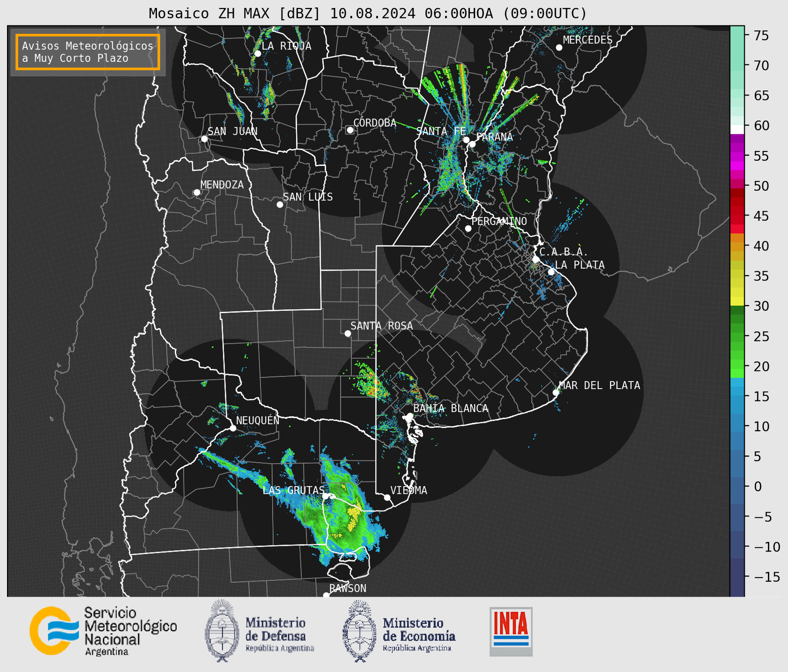Image resolution: width=788 pixels, height=672 pixels.
Task: Click the 50 tick label on colorbar
Action: (x=761, y=186)
